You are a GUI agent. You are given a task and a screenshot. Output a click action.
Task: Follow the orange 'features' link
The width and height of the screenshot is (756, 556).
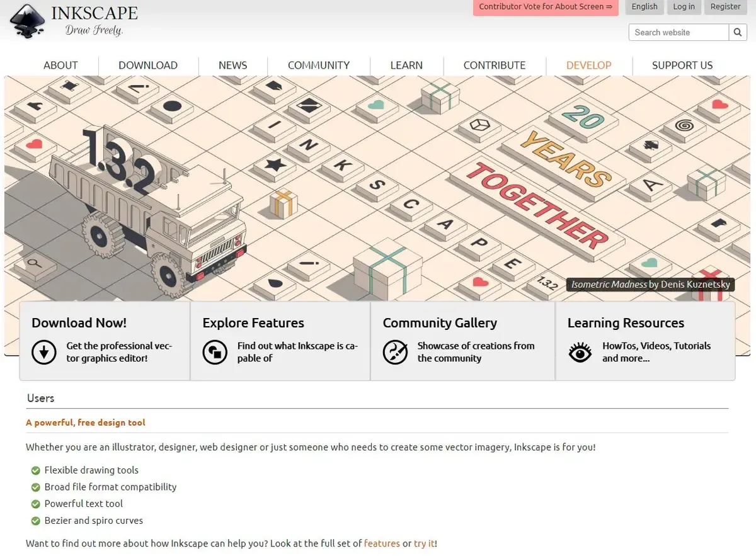coord(382,543)
